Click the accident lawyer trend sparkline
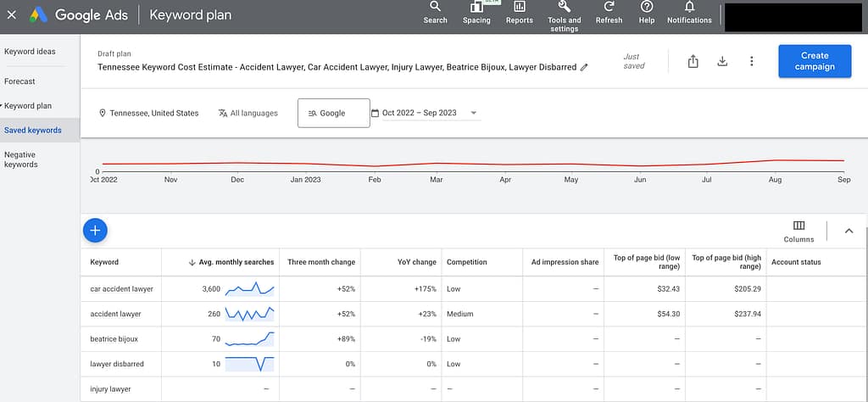Viewport: 868px width, 402px height. (249, 314)
